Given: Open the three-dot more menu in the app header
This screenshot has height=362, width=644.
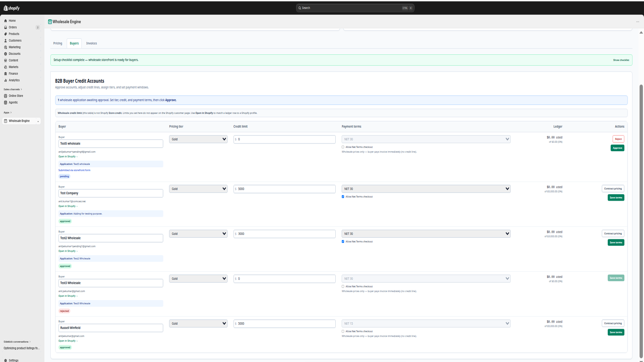Looking at the screenshot, I should click(x=638, y=22).
